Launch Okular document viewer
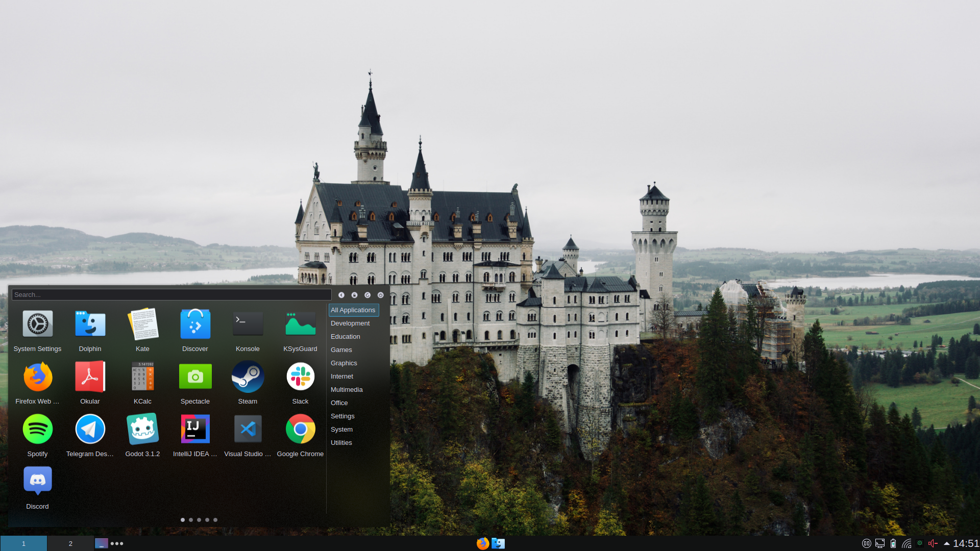This screenshot has height=551, width=980. tap(90, 383)
